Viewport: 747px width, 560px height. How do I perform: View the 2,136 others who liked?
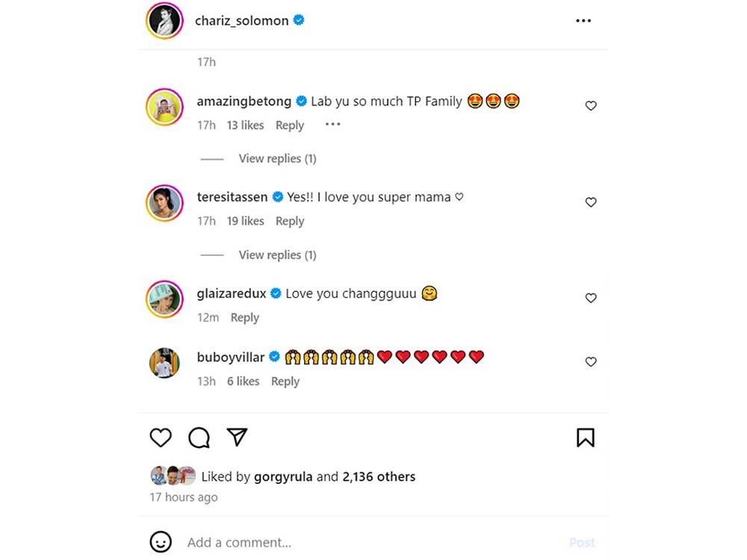point(379,476)
